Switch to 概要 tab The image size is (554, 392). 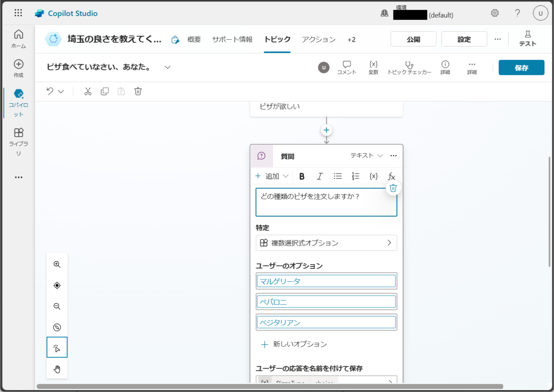tap(194, 40)
